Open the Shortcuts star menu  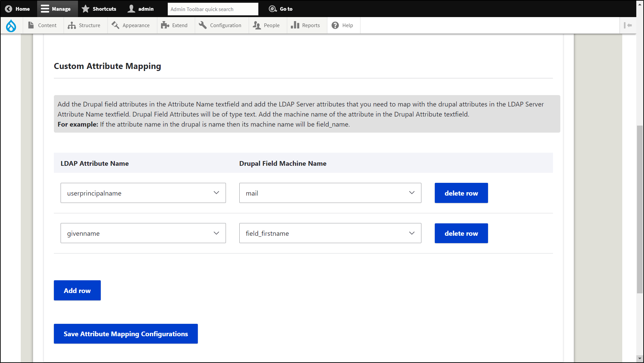pyautogui.click(x=86, y=9)
